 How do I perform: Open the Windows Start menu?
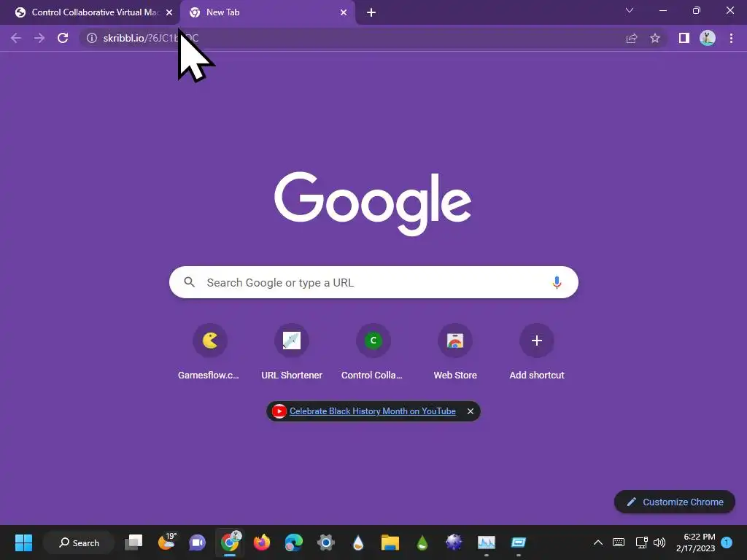(x=23, y=542)
